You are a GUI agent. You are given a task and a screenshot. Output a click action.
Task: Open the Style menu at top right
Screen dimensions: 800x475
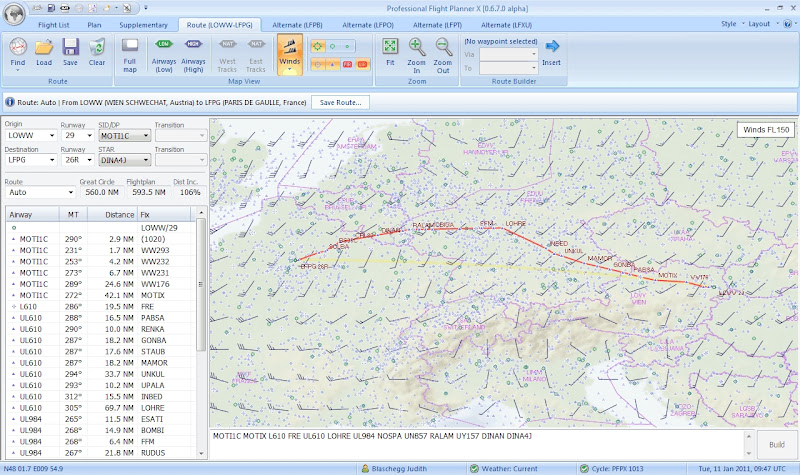tap(731, 23)
